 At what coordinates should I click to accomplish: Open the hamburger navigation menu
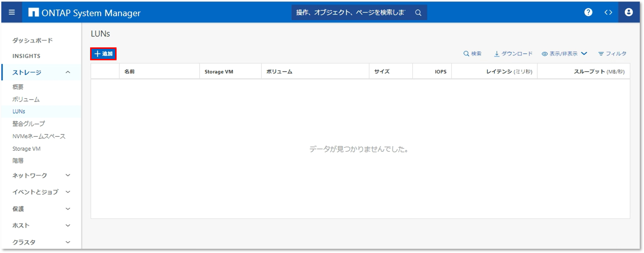11,12
